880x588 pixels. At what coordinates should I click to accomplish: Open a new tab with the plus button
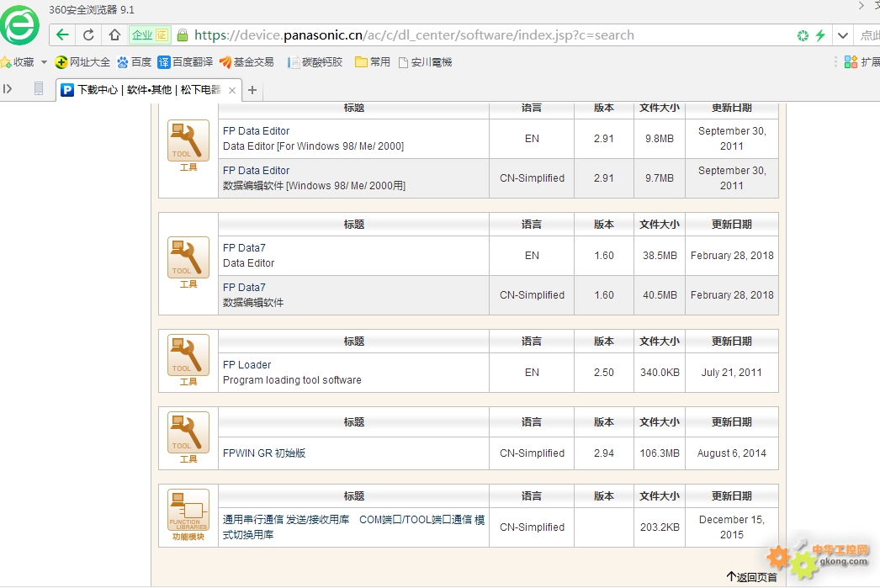(252, 90)
